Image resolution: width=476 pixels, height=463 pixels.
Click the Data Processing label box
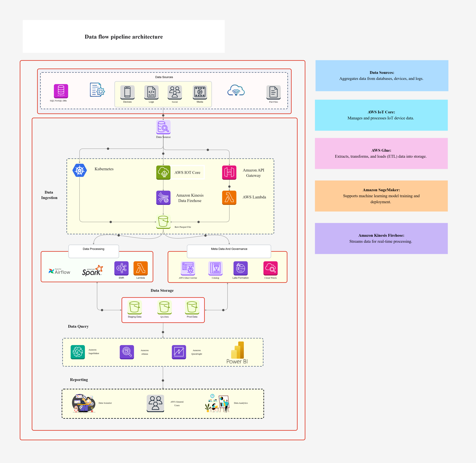[x=94, y=251]
